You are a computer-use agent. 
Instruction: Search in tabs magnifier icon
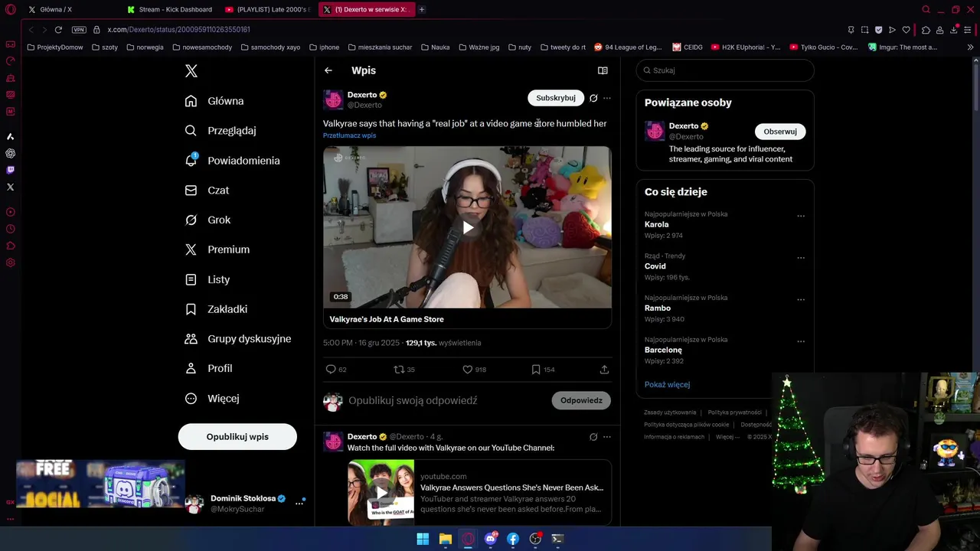pyautogui.click(x=926, y=10)
